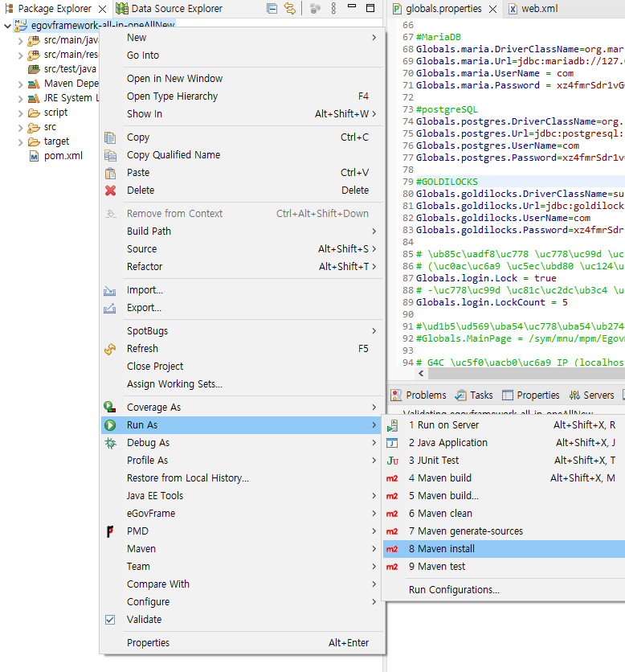
Task: Collapse the egovframework-all-in-oneAllNew project node
Action: click(x=7, y=27)
